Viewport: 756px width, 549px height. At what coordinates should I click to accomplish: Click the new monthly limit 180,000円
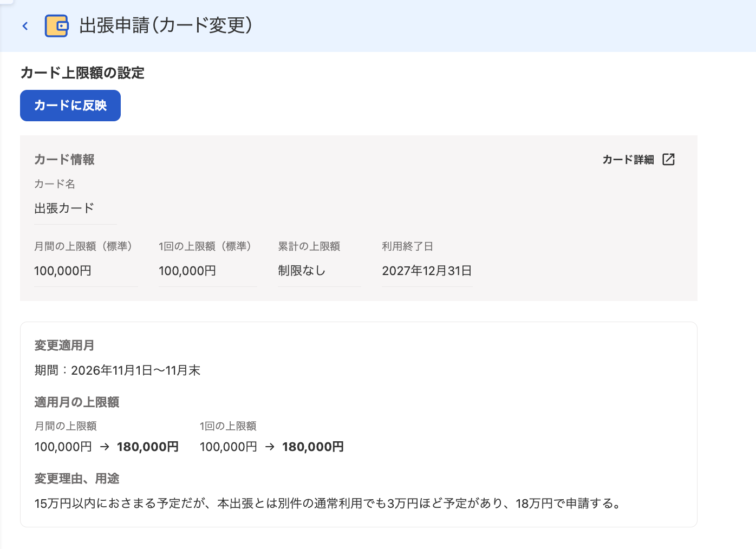(x=148, y=447)
